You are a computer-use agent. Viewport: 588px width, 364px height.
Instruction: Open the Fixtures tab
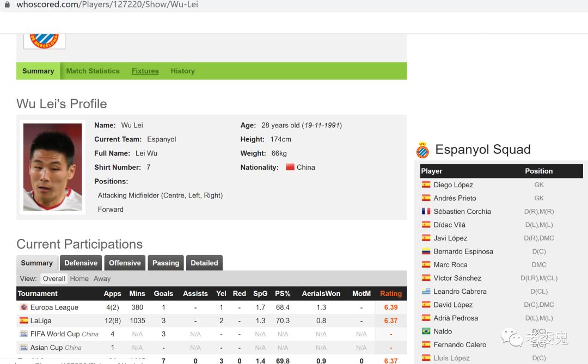[x=145, y=71]
